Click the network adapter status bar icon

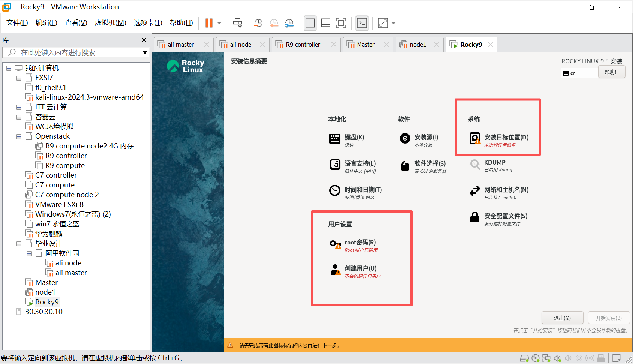click(546, 358)
